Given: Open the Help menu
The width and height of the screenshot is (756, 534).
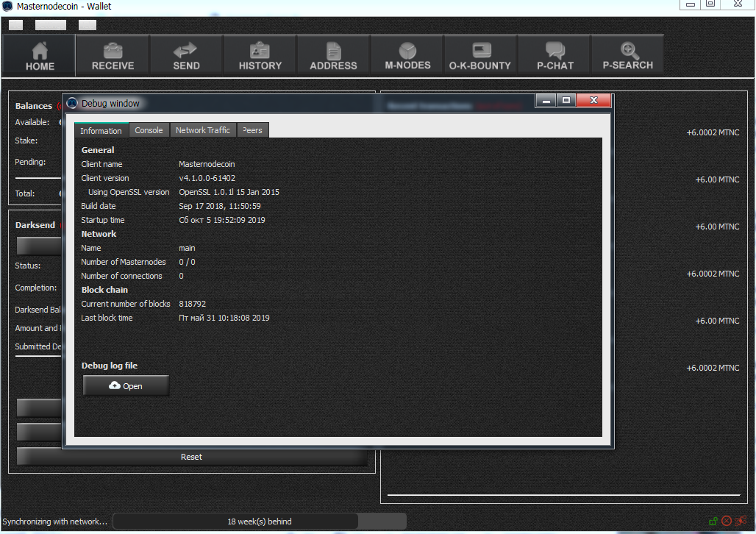Looking at the screenshot, I should point(88,25).
